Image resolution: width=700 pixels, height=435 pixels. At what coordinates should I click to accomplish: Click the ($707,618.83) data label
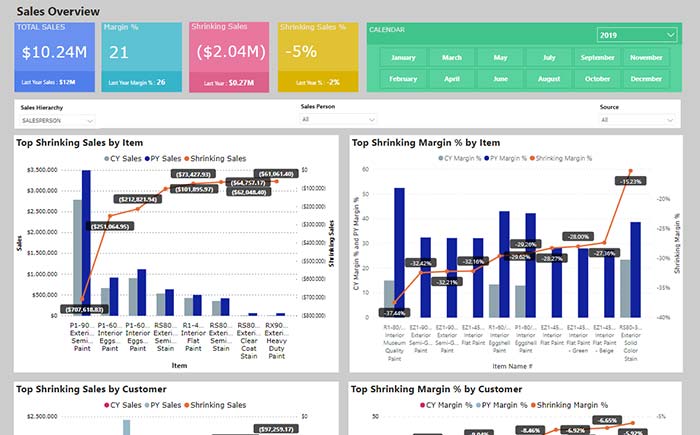84,309
